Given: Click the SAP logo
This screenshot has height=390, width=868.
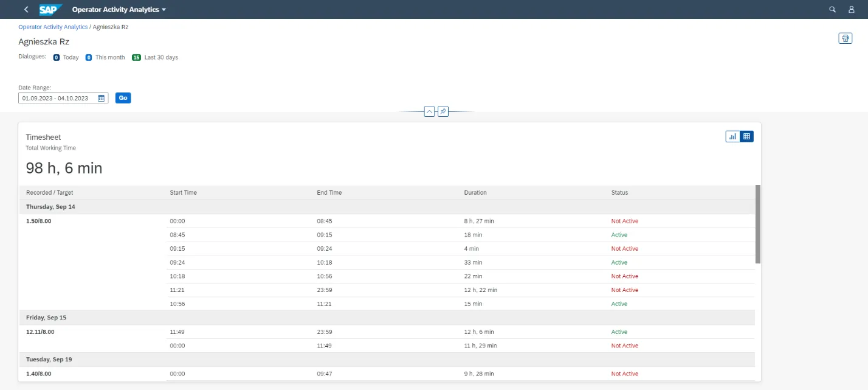Looking at the screenshot, I should (x=50, y=10).
